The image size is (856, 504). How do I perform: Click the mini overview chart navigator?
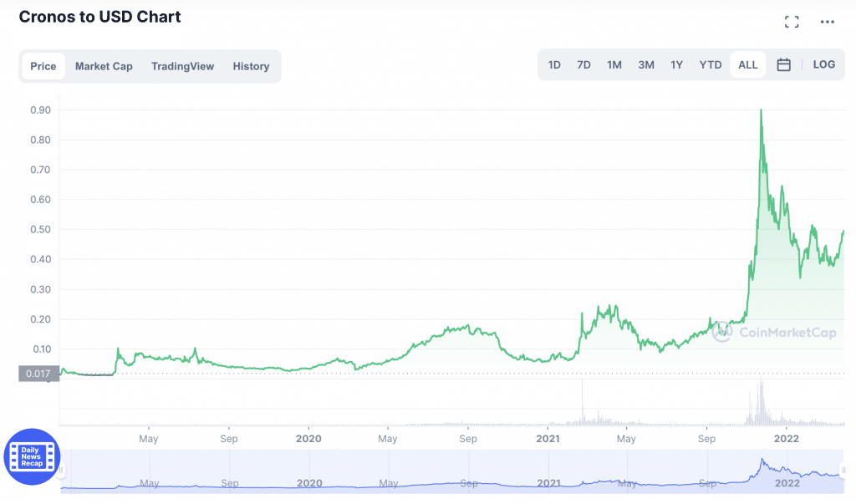tap(452, 471)
